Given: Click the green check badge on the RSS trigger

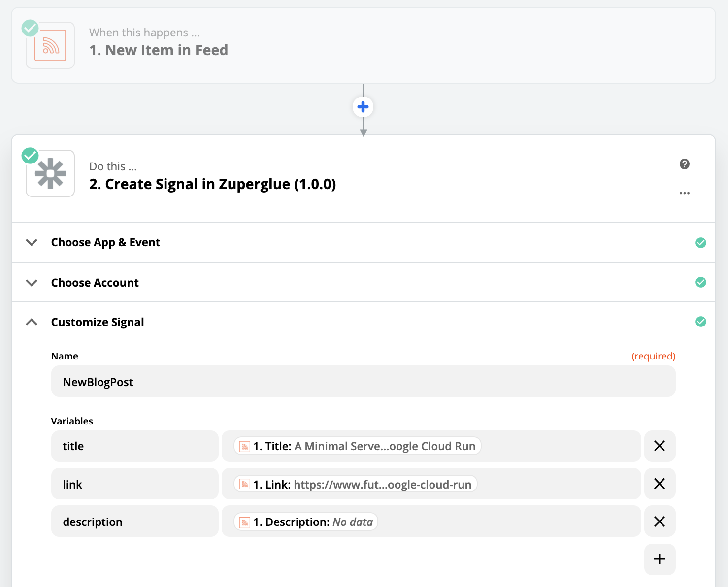Looking at the screenshot, I should (x=30, y=28).
